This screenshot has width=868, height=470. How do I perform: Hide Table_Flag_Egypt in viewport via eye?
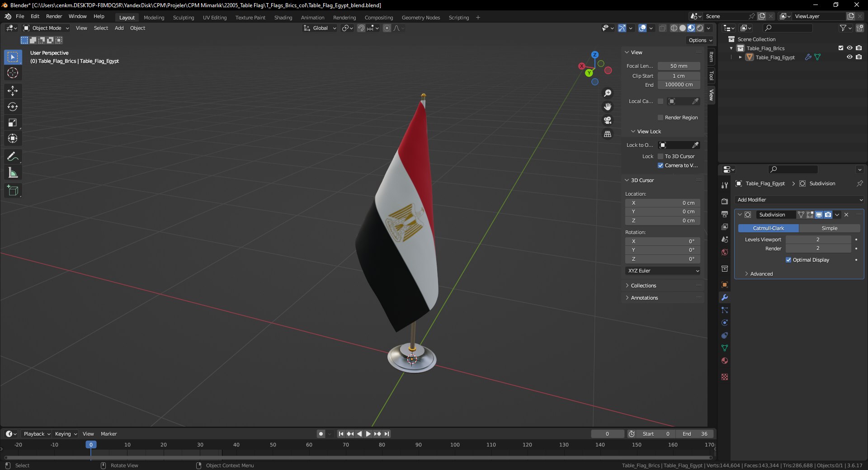point(849,57)
